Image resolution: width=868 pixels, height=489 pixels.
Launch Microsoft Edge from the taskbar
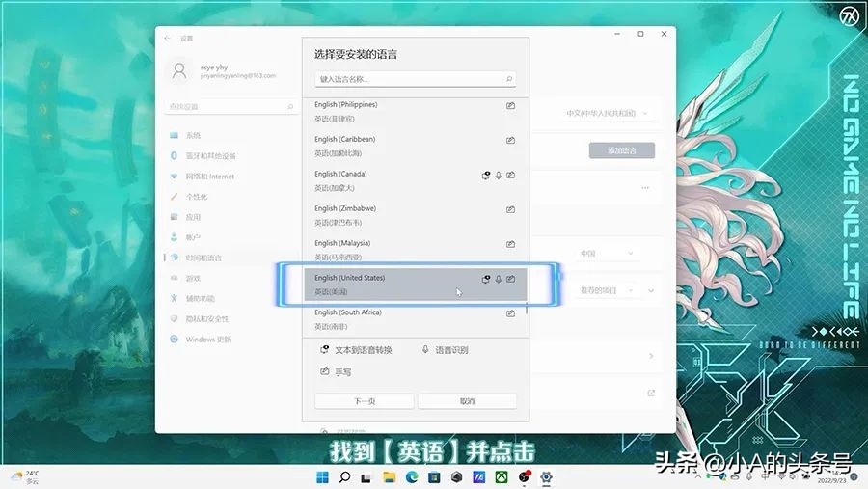pyautogui.click(x=411, y=477)
